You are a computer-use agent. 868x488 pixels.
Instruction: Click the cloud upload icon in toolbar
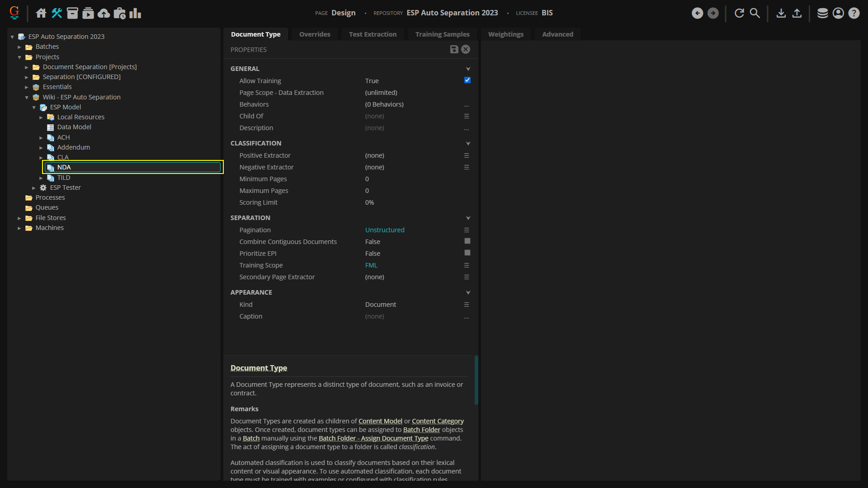click(104, 13)
